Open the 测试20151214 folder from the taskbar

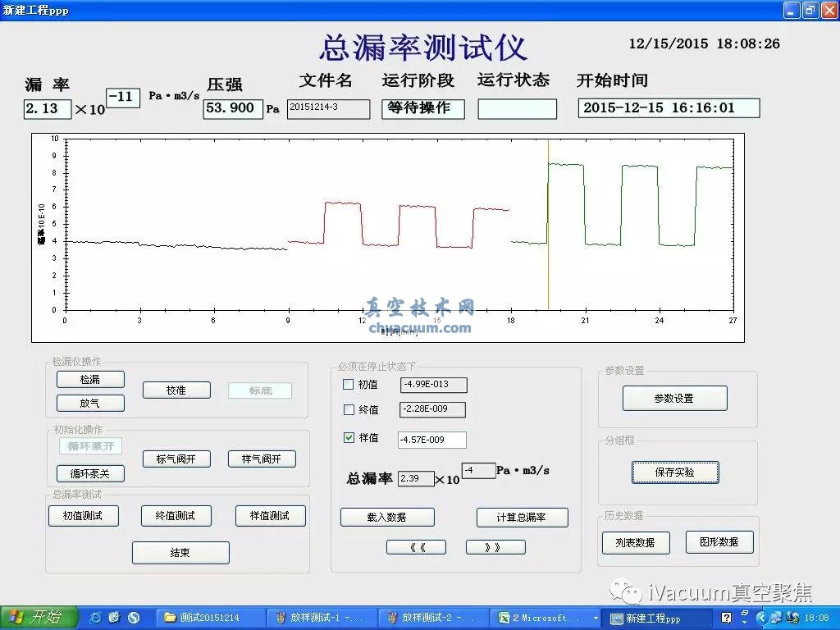[x=209, y=617]
